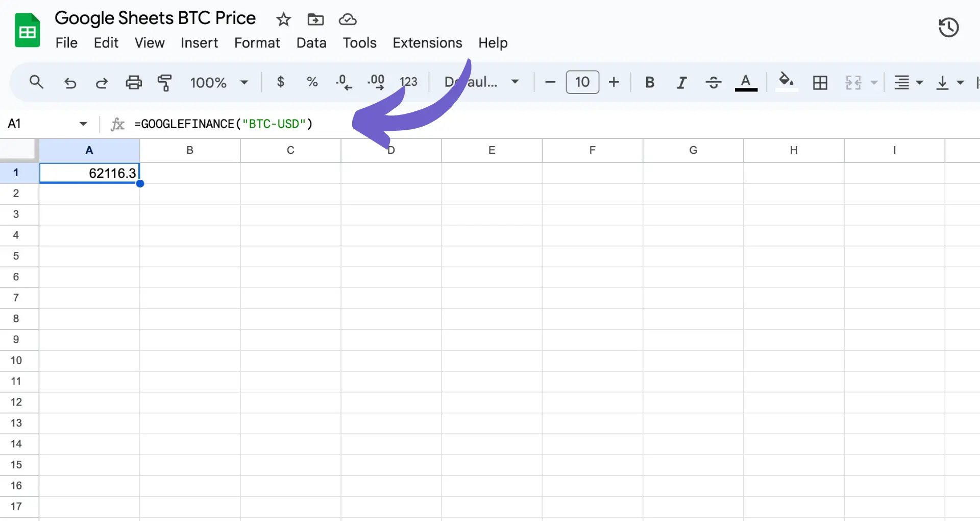Toggle italic formatting
Screen dimensions: 980x521
[x=681, y=82]
